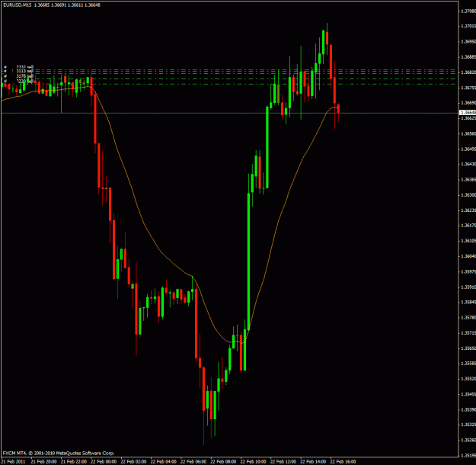Select the 3220 sell order label
Image resolution: width=476 pixels, height=465 pixels.
click(24, 81)
